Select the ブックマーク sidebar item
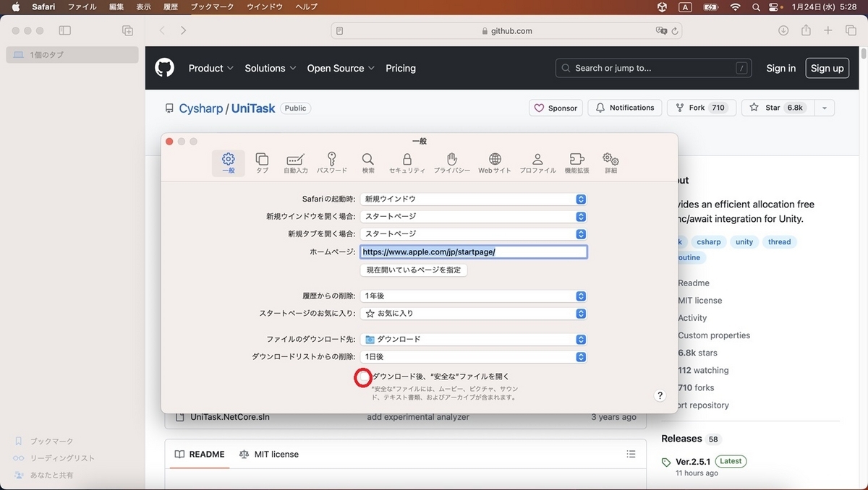This screenshot has width=868, height=490. 43,441
